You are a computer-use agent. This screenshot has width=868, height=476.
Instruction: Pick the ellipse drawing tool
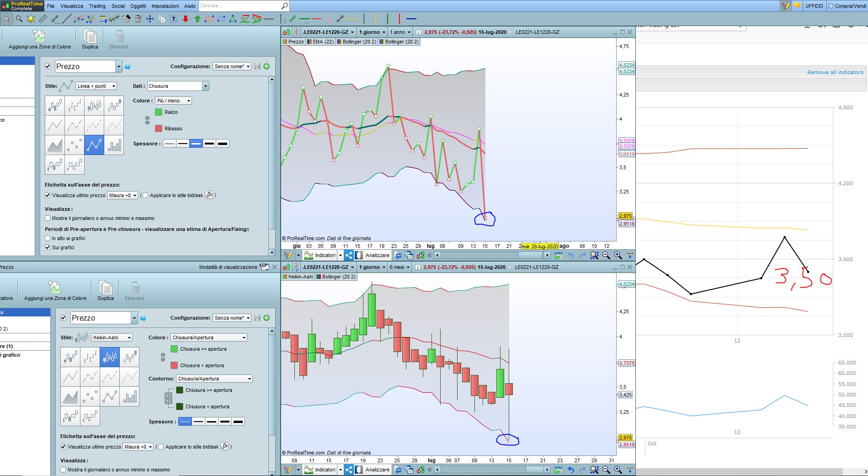(x=209, y=19)
